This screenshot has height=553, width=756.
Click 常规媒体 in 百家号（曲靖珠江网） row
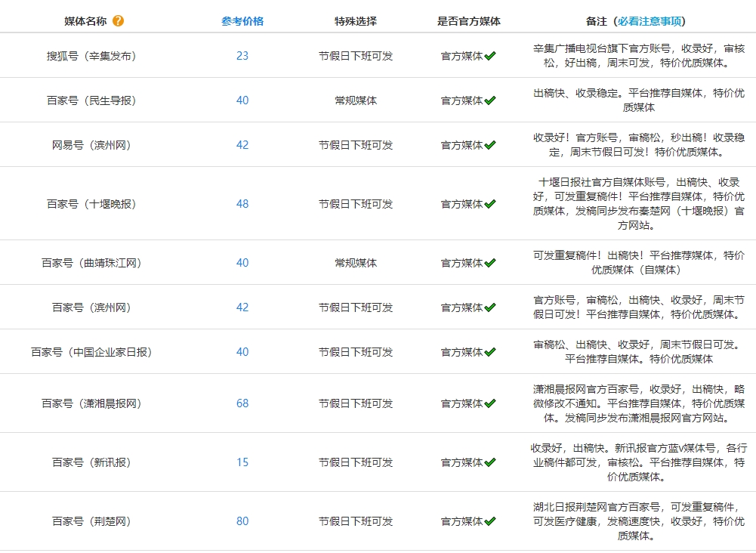pyautogui.click(x=356, y=263)
